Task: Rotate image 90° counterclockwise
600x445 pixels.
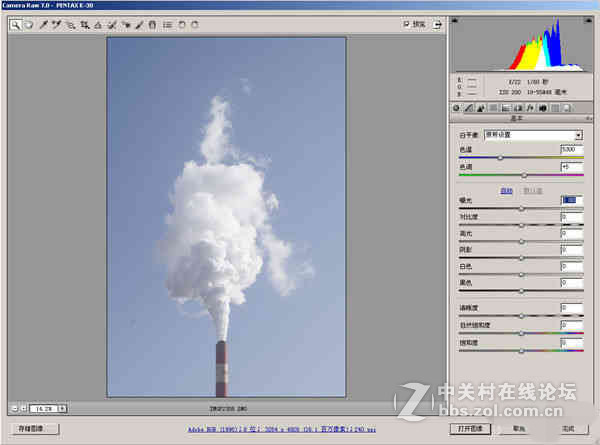Action: (180, 24)
